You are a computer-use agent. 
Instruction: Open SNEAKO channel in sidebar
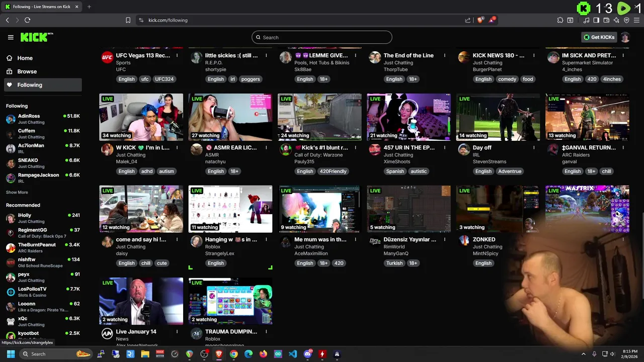point(43,163)
